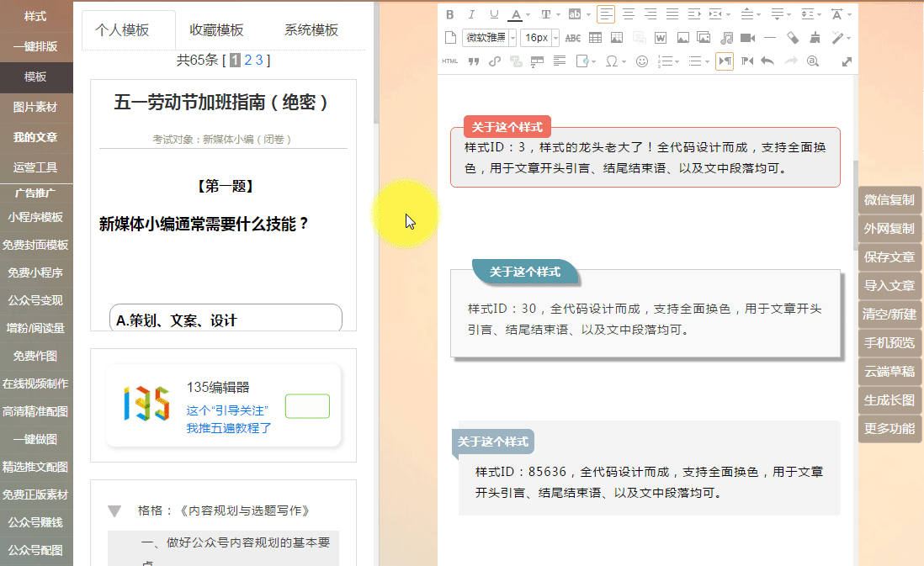Switch to 系统模板 tab
Viewport: 924px width, 566px height.
(311, 30)
